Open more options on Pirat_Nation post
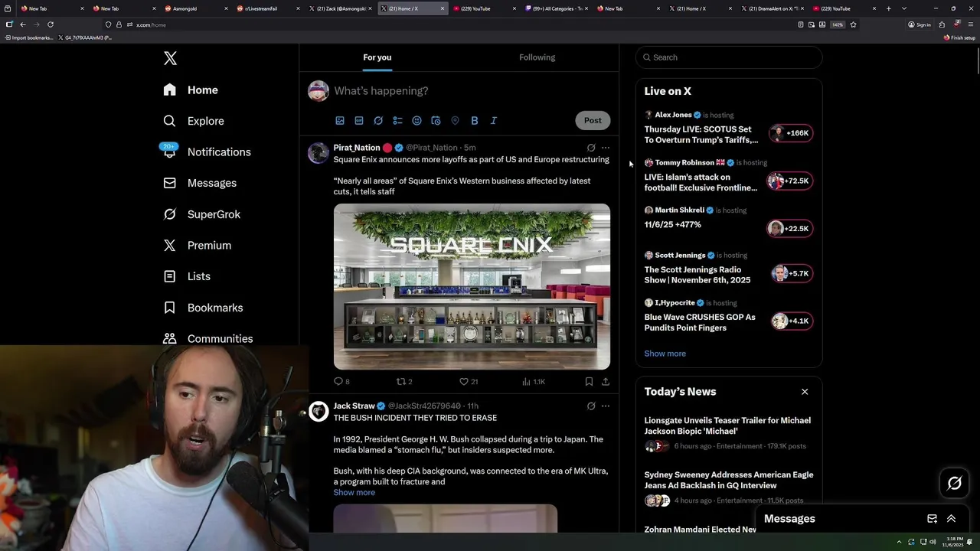This screenshot has height=551, width=980. pyautogui.click(x=606, y=148)
